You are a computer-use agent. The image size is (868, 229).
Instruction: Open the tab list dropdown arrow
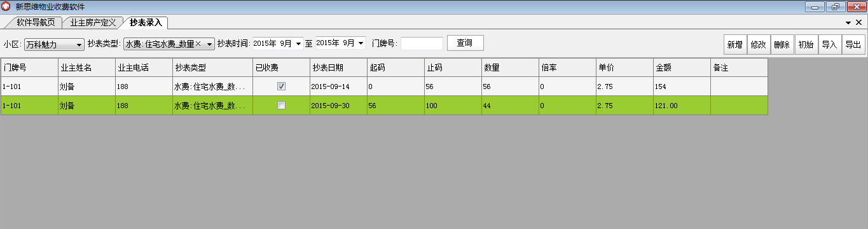coord(848,23)
